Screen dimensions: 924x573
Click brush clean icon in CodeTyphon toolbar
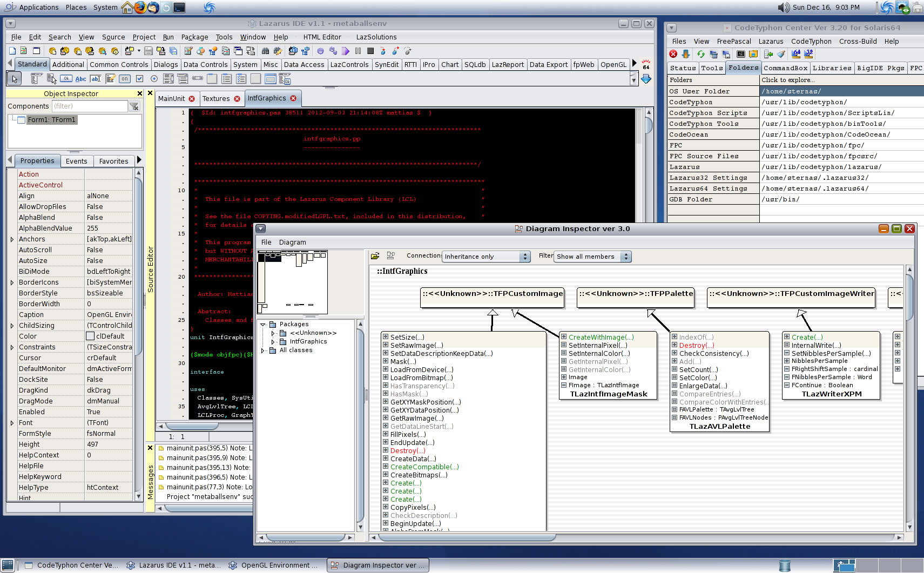coord(781,54)
